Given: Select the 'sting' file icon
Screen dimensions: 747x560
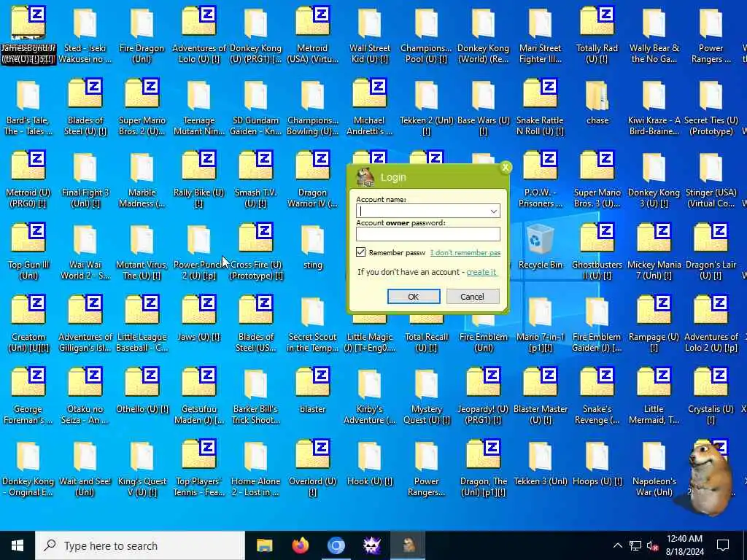Looking at the screenshot, I should click(x=312, y=246).
